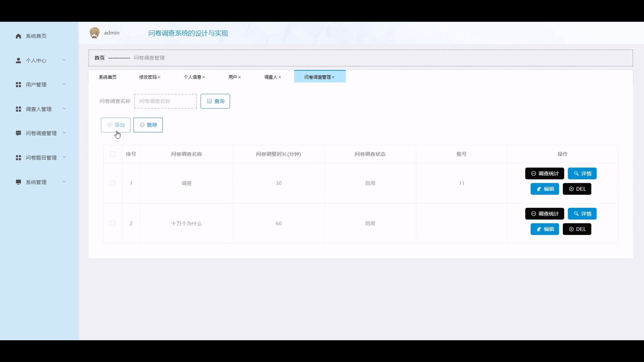Viewport: 644px width, 362px height.
Task: Open 详情 for 十万个为什么 row
Action: click(582, 214)
